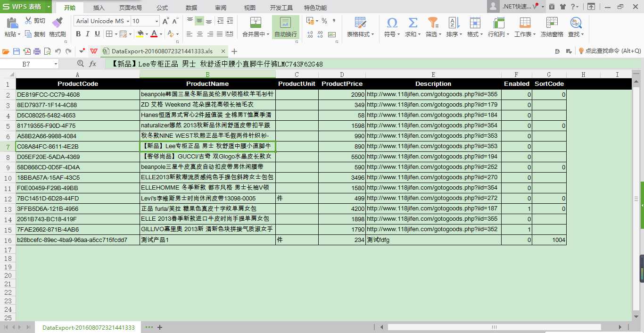Click the Table Style (表格样式) icon
644x333 pixels.
pyautogui.click(x=360, y=23)
